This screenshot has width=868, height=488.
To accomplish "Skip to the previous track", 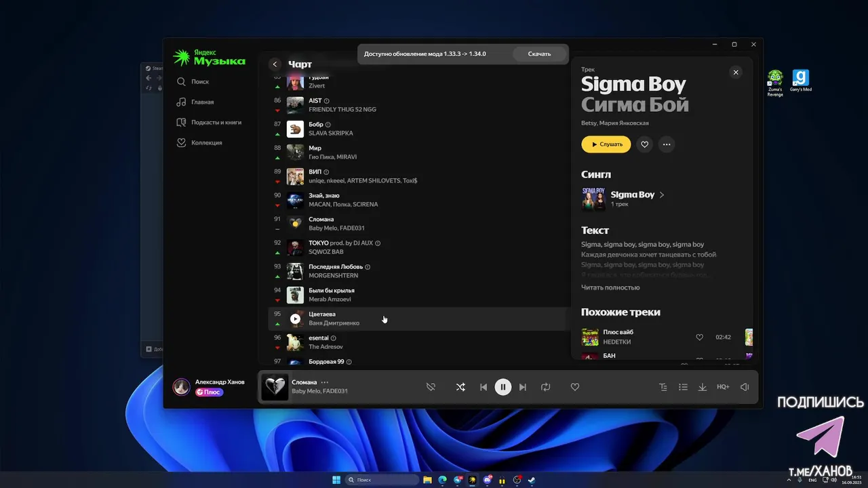I will [x=484, y=387].
